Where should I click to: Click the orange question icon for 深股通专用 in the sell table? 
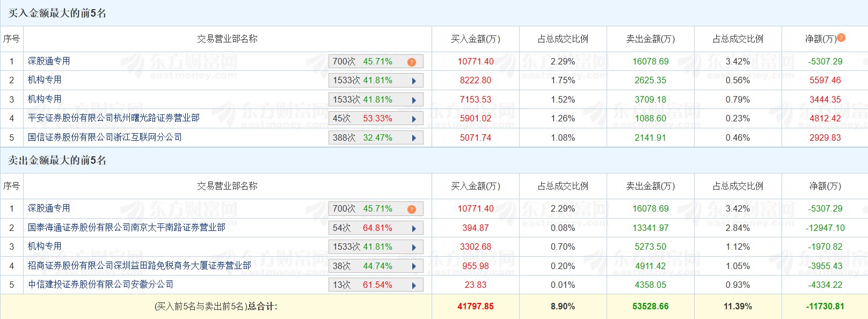point(412,209)
